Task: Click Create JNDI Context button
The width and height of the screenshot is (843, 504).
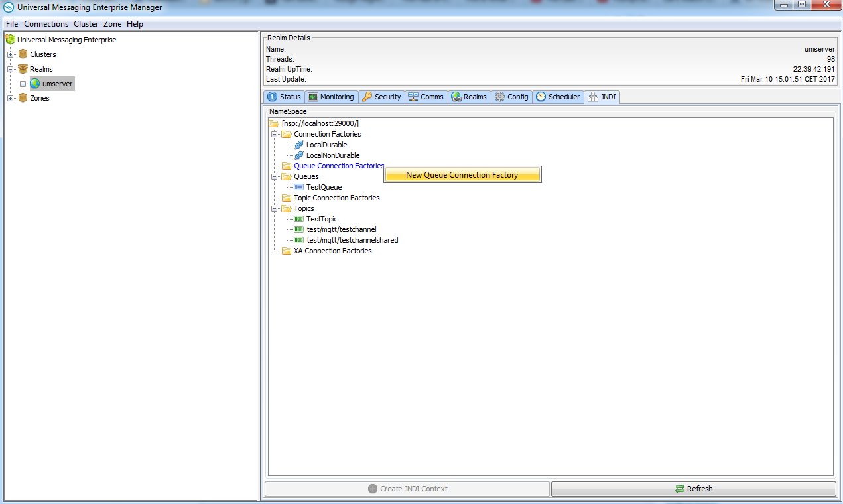Action: 407,489
